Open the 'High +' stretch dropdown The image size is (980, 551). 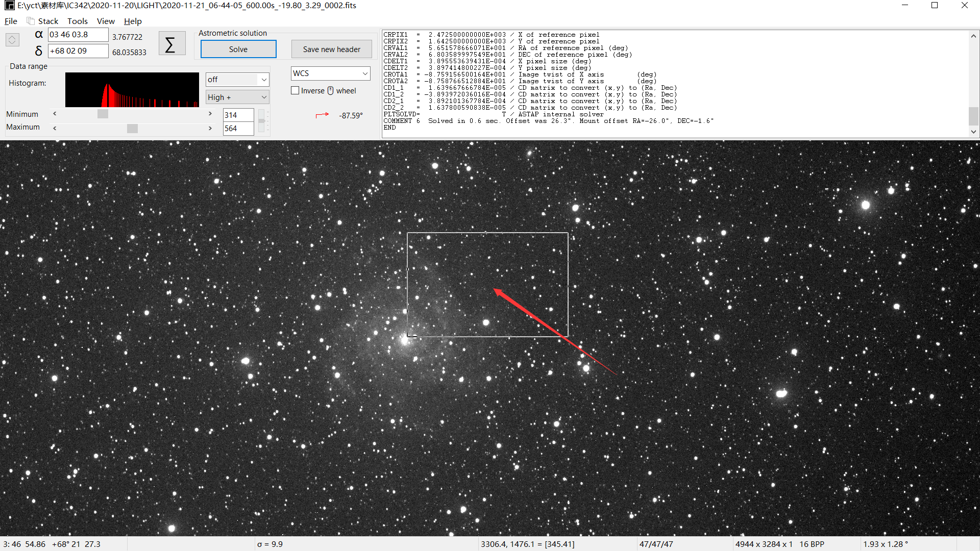point(237,97)
